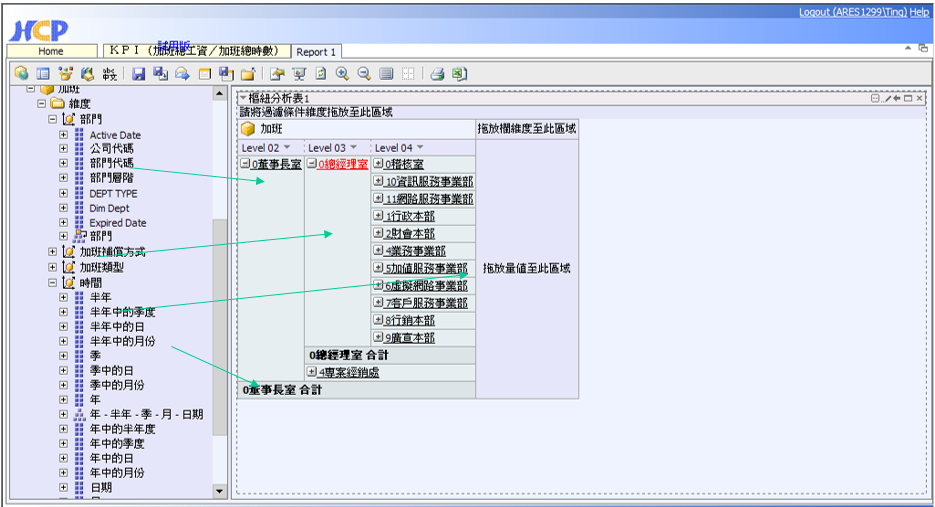Click the 加班 cube icon in pivot header

[248, 129]
